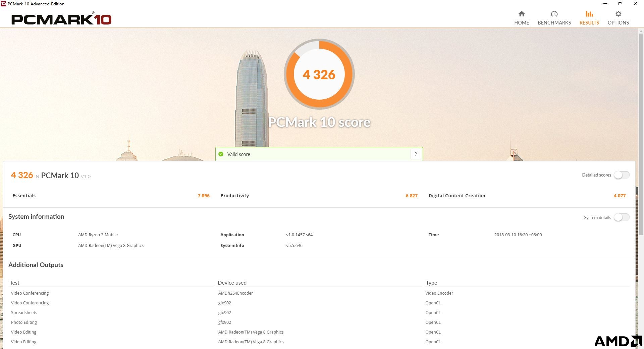Image resolution: width=644 pixels, height=349 pixels.
Task: Enable the Detailed scores toggle
Action: click(x=622, y=175)
